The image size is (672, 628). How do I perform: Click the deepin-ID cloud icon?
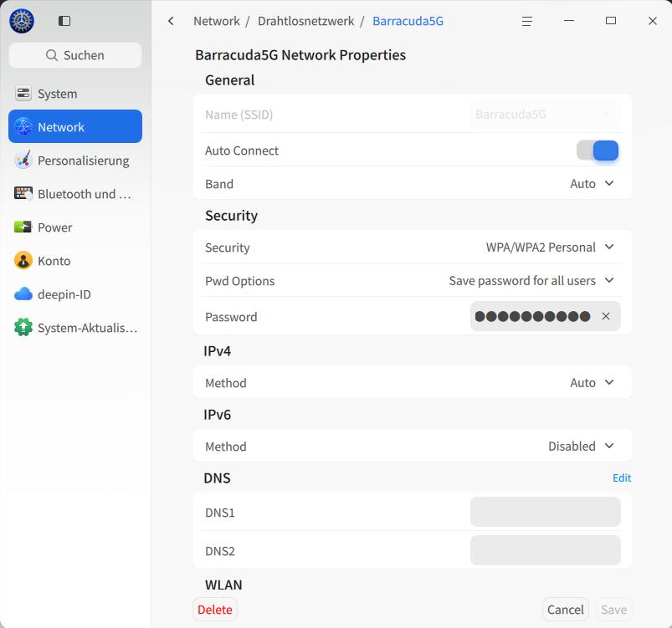[23, 294]
